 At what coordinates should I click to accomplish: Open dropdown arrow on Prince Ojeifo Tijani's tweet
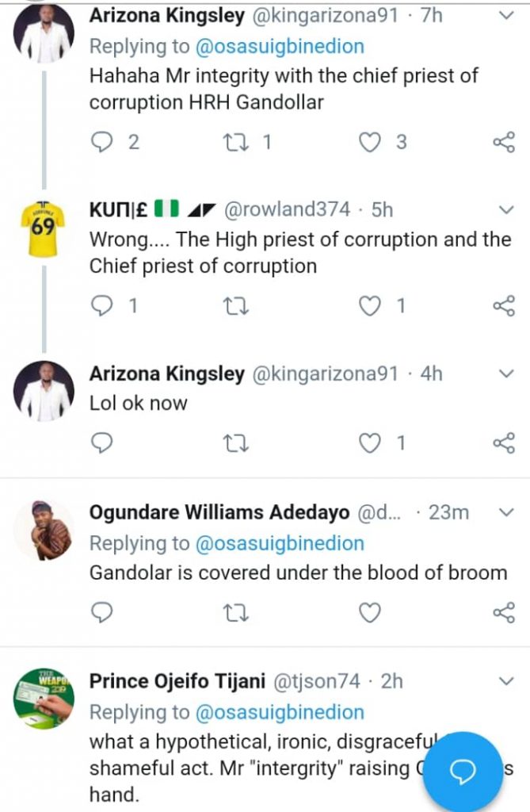pos(505,681)
